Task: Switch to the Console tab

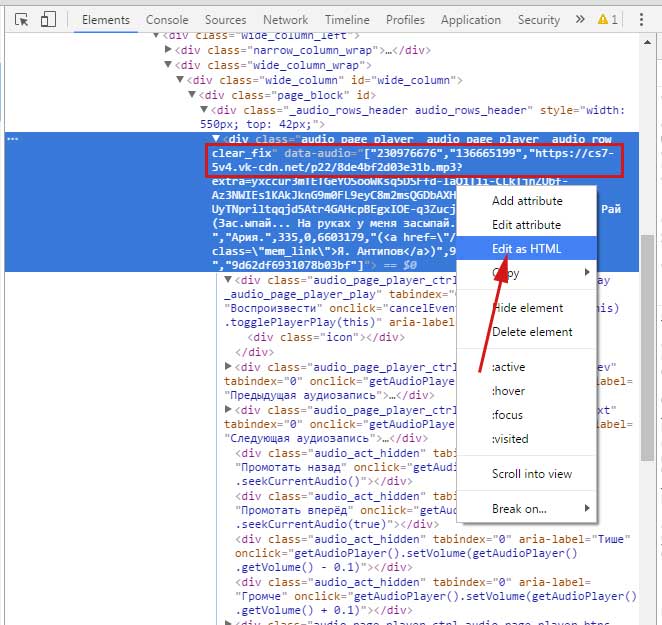Action: tap(167, 19)
